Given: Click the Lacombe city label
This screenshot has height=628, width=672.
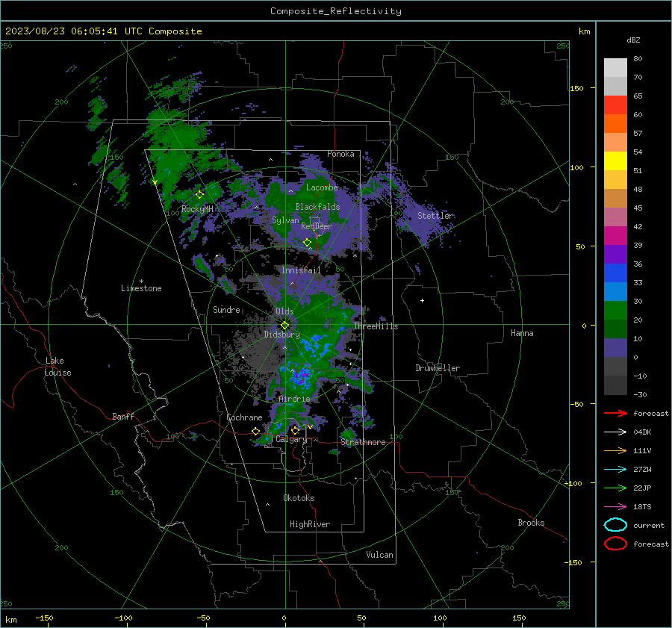Looking at the screenshot, I should pos(322,187).
